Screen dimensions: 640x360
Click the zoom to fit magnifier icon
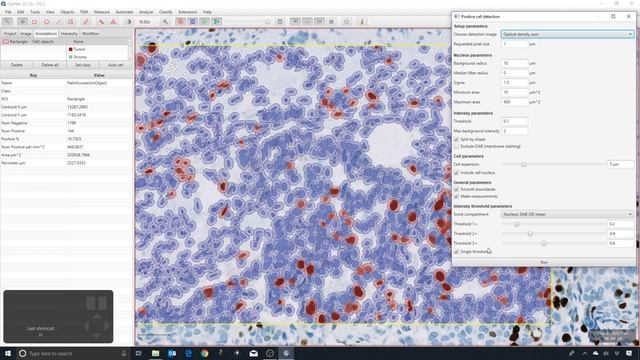point(165,22)
